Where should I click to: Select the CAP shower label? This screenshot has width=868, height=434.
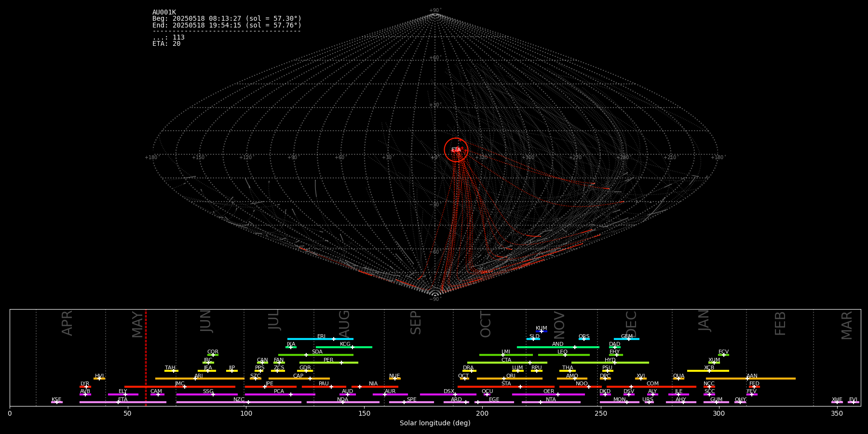tap(298, 376)
